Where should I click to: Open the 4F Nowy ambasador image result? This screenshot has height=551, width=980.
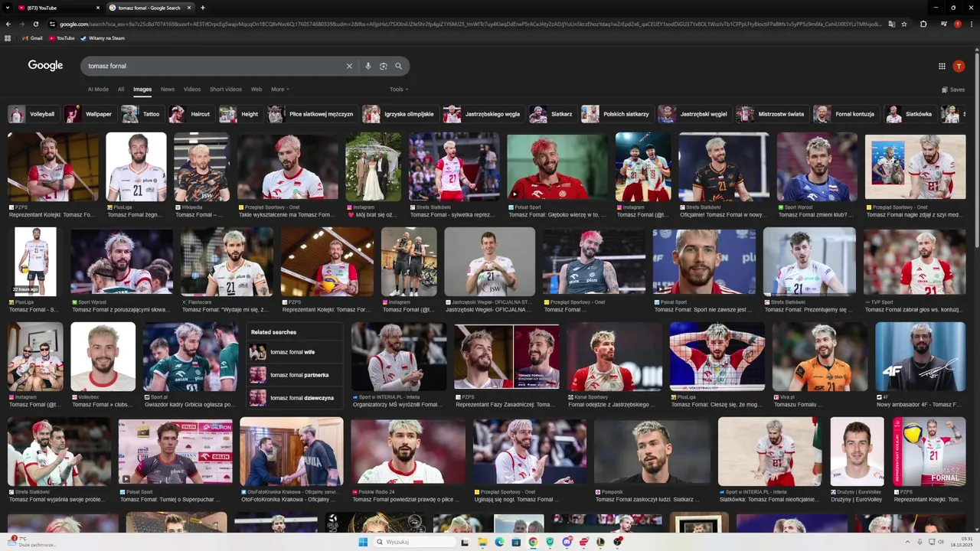(920, 357)
